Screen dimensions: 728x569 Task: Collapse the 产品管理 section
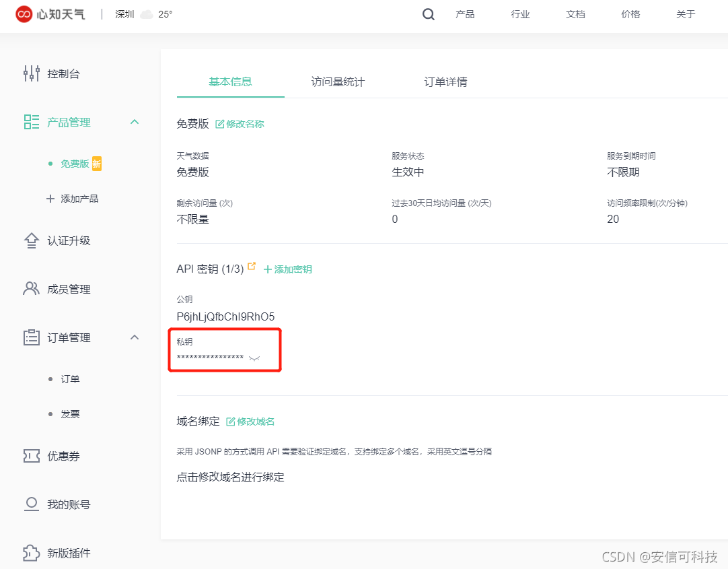tap(134, 122)
